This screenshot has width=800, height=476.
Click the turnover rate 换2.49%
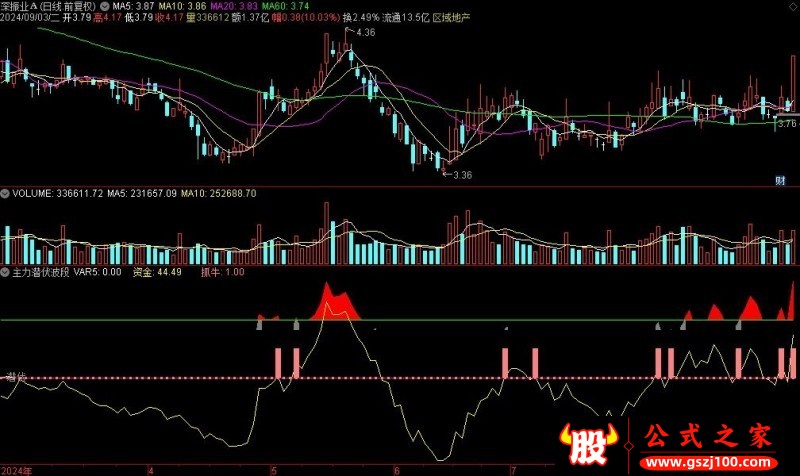tap(361, 18)
